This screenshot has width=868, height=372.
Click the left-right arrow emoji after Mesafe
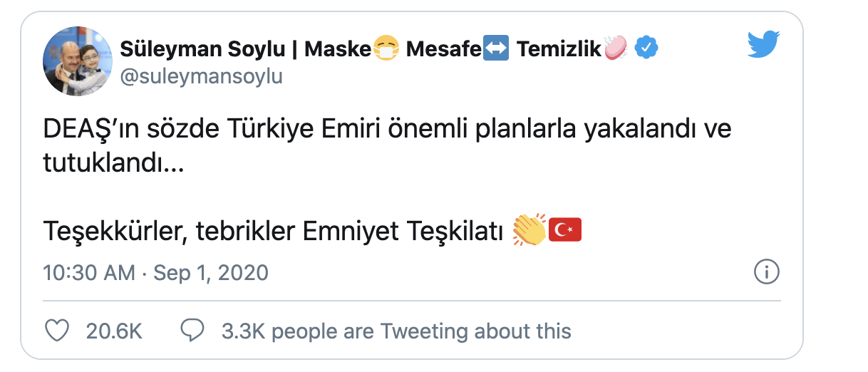point(495,49)
